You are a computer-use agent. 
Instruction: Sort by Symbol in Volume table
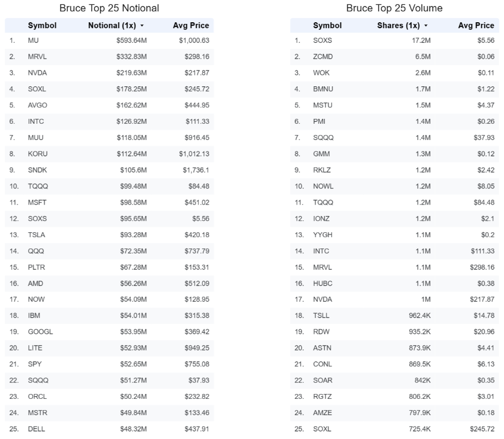point(327,26)
